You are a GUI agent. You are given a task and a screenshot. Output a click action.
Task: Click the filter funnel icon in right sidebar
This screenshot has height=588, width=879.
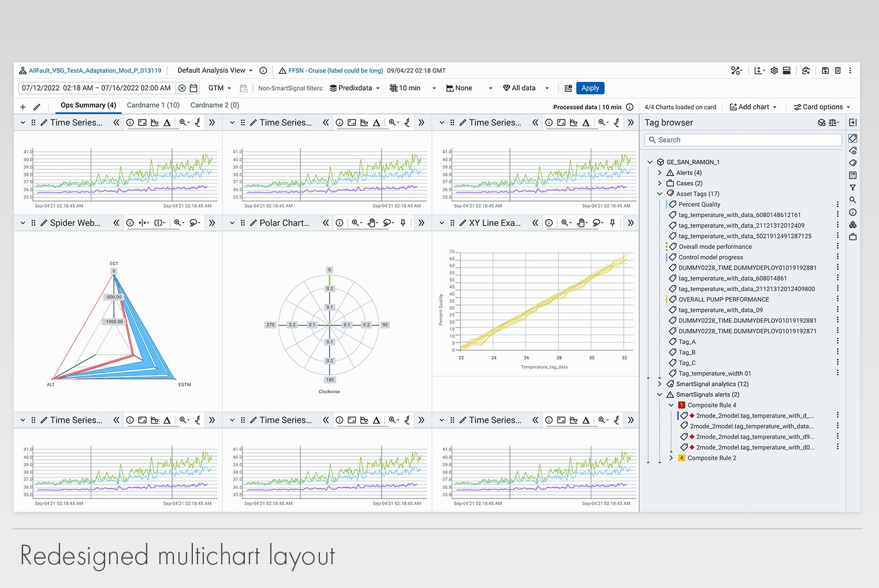point(853,188)
